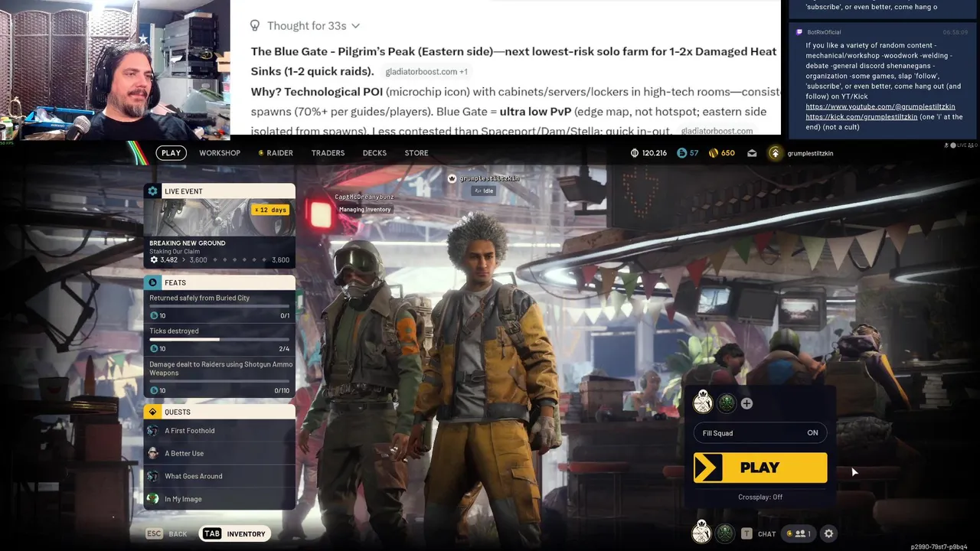Select the 'Ticks destroyed' feat
980x551 pixels.
click(220, 340)
